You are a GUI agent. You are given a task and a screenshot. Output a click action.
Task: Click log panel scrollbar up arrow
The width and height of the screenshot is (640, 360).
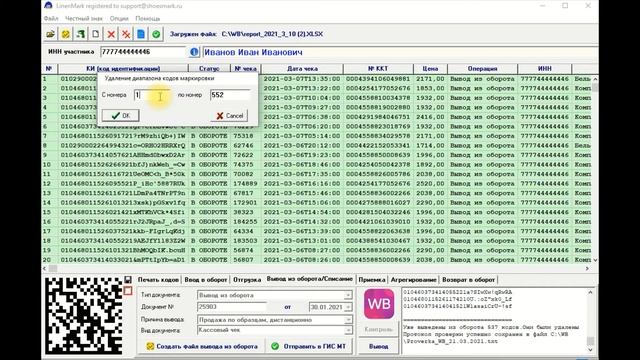pos(590,292)
